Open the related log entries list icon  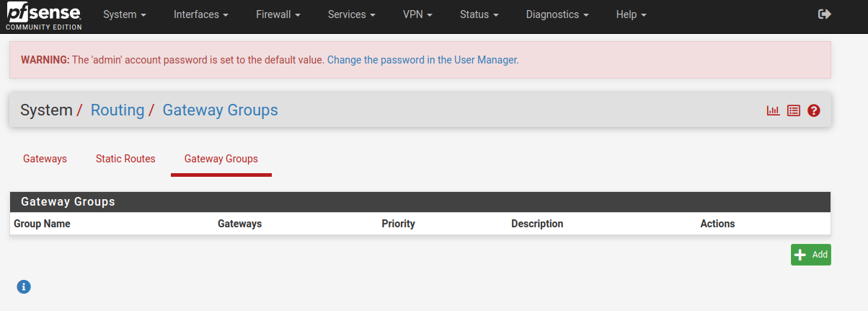(x=794, y=110)
